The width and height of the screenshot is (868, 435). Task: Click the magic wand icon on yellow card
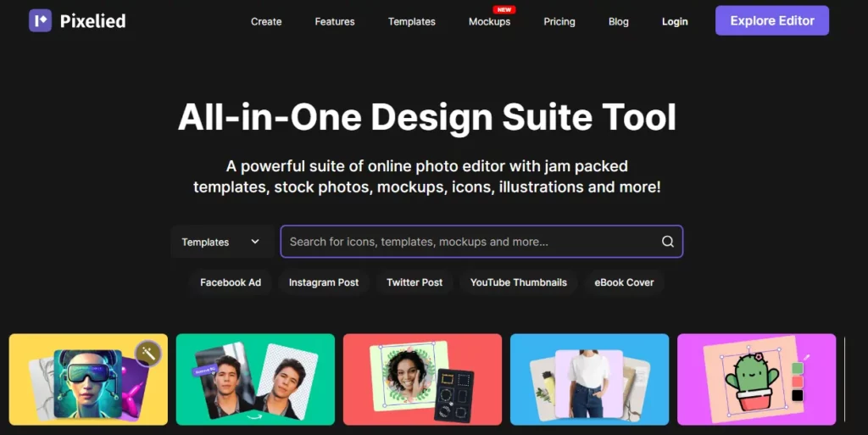click(x=148, y=352)
